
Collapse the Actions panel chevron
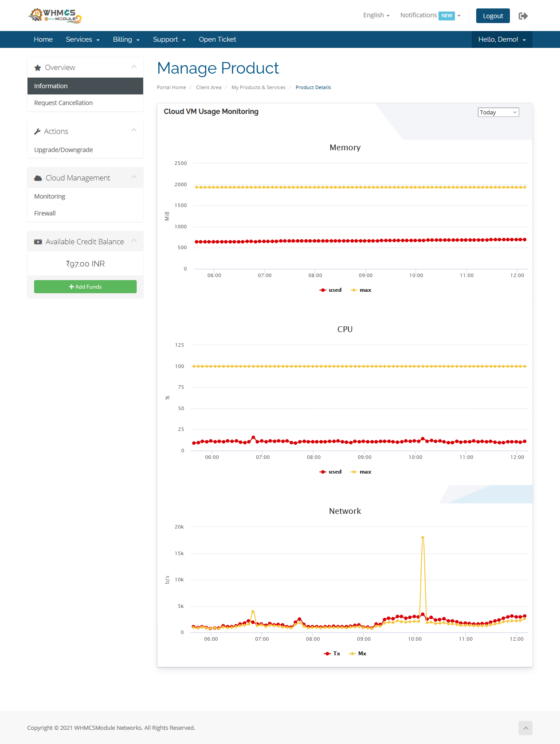134,130
